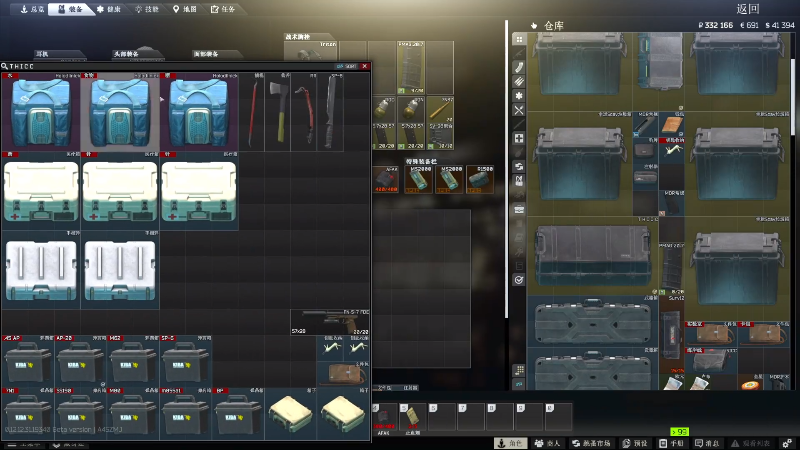Select the Five-seveN pistol in container
800x450 pixels.
click(330, 322)
